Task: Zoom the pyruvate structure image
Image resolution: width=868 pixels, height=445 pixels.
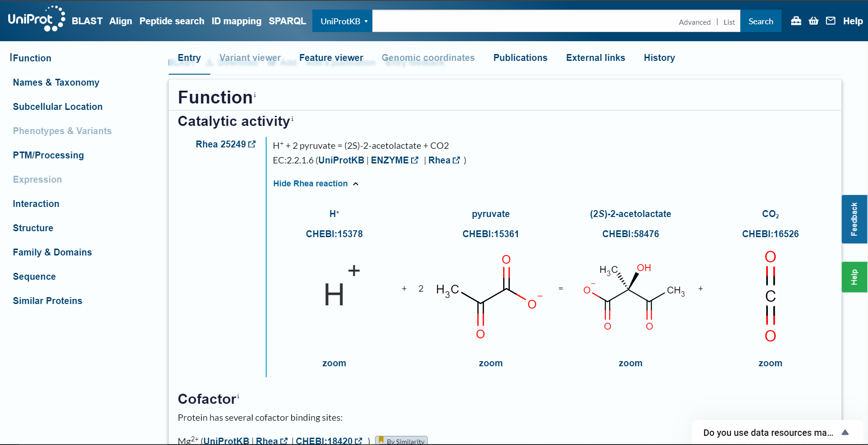Action: tap(491, 363)
